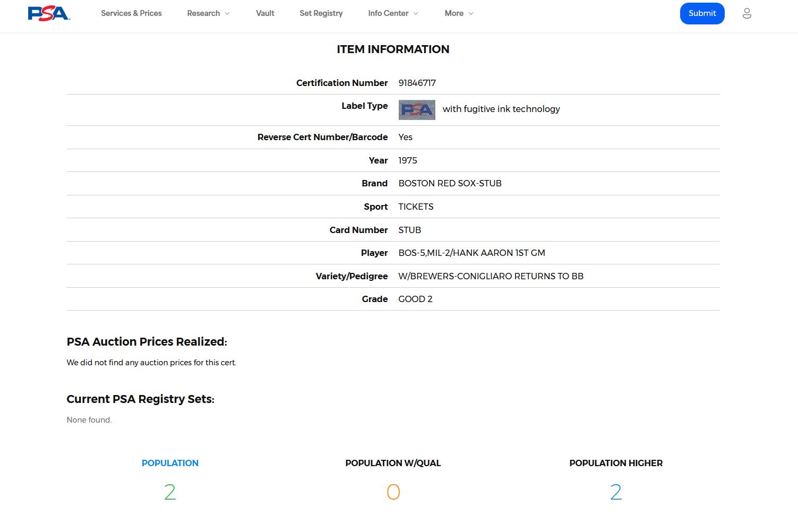Go to the Vault page
Viewport: 798px width, 532px height.
(x=265, y=13)
